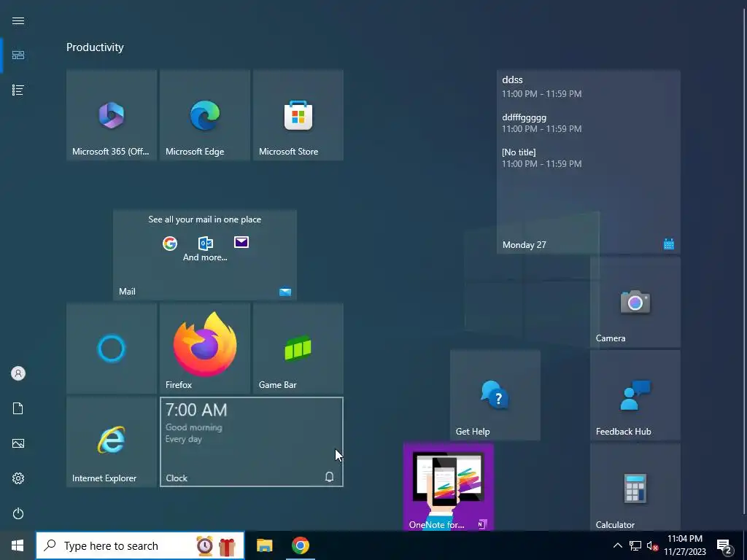Click the Google icon in Mail tile
The width and height of the screenshot is (747, 560).
point(170,244)
